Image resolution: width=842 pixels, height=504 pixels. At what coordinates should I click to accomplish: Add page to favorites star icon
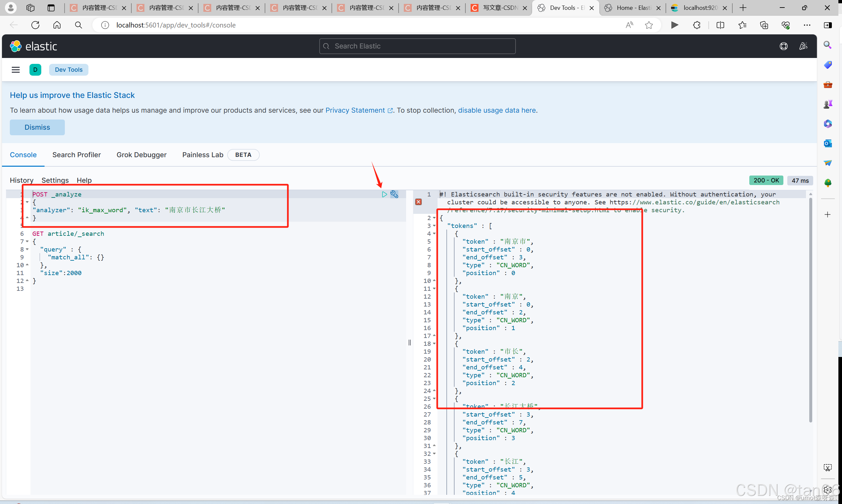point(649,25)
